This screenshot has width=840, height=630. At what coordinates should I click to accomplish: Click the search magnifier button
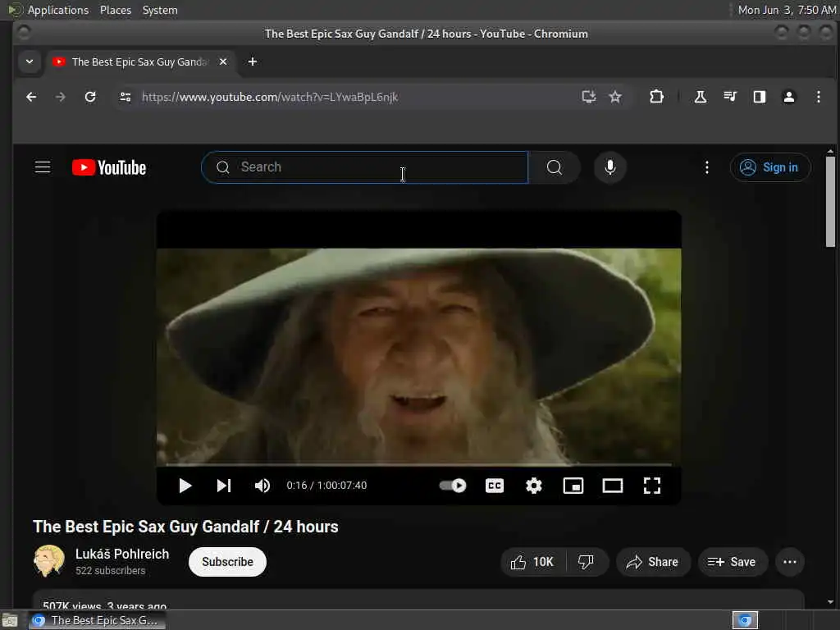pyautogui.click(x=555, y=167)
